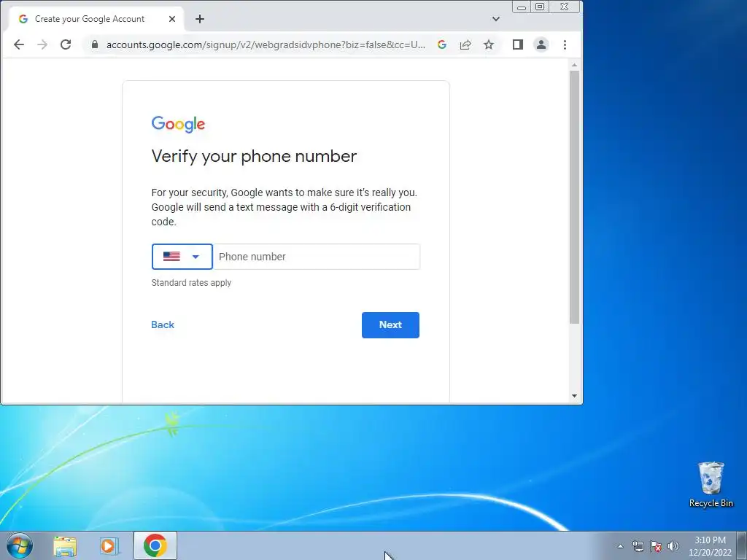View site info via the padlock icon
The image size is (747, 560).
95,44
